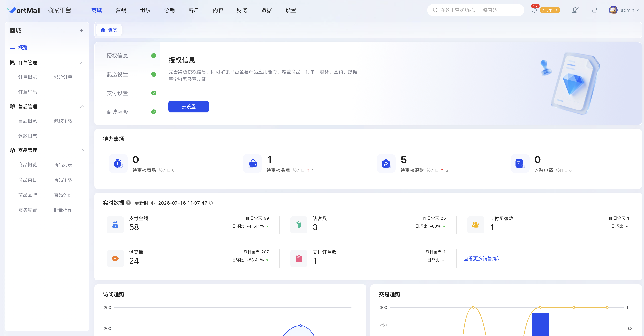Click the 订单管理 order icon in sidebar

coord(12,63)
